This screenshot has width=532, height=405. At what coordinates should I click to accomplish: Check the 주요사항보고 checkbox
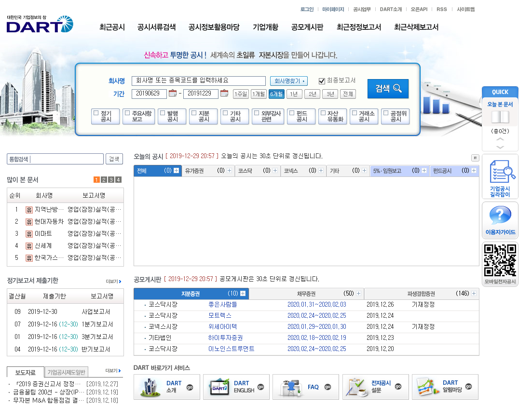[x=127, y=113]
